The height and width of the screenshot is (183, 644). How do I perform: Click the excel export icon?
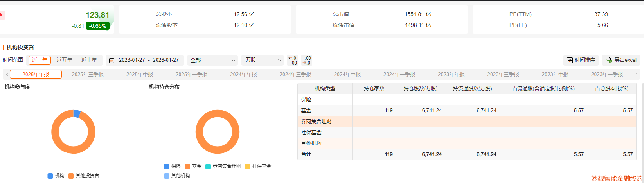(609, 60)
